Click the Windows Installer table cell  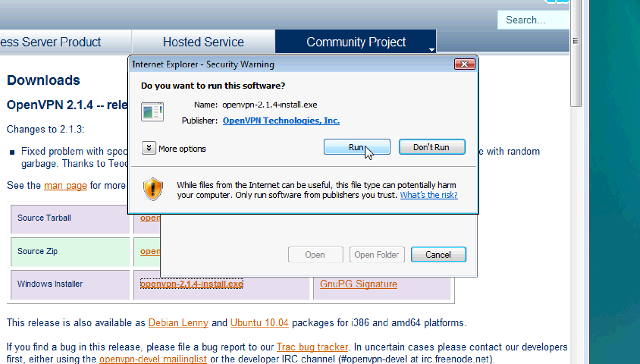pos(70,285)
